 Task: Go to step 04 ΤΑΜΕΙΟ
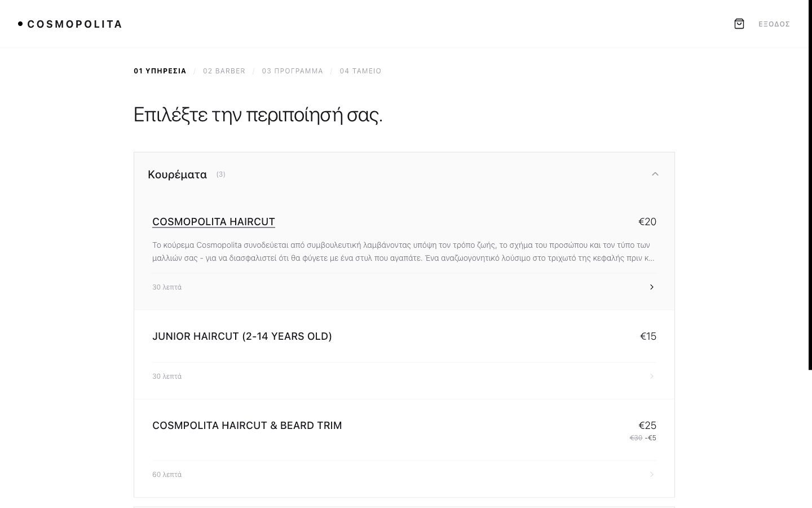coord(361,71)
